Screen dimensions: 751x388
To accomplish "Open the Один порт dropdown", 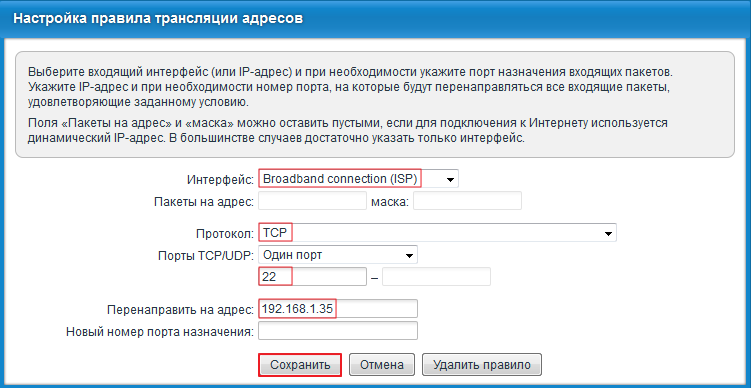I will [x=338, y=255].
